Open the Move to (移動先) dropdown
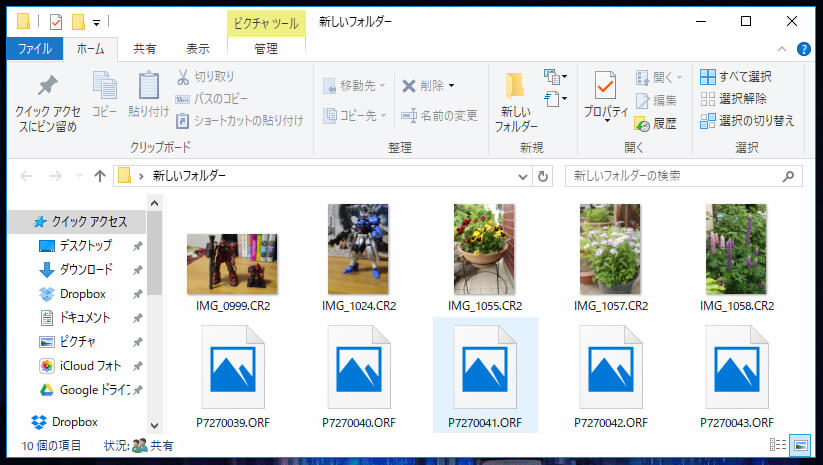 [354, 86]
